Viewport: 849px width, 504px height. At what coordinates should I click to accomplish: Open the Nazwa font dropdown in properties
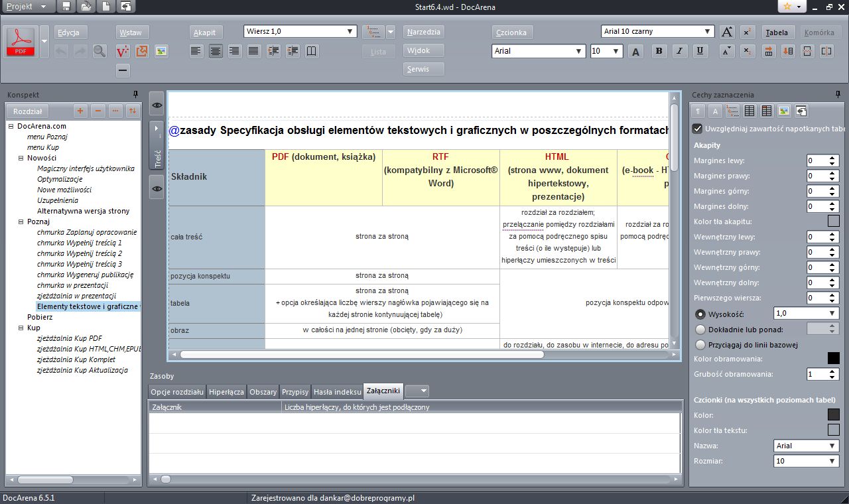(x=807, y=446)
